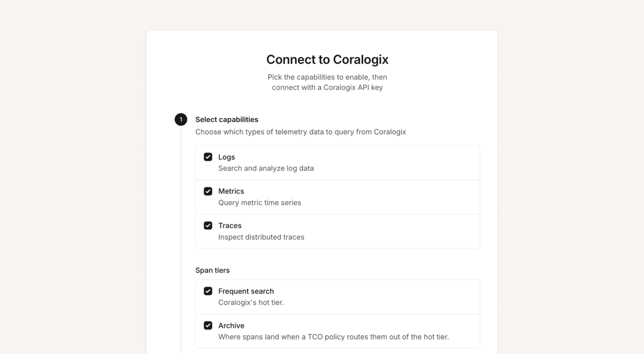644x354 pixels.
Task: Disable the Traces checkbox
Action: 208,225
